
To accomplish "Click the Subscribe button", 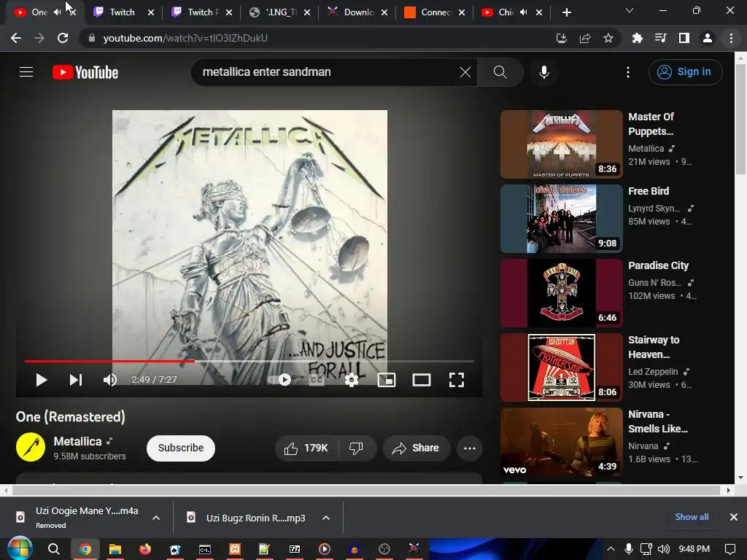I will [181, 448].
